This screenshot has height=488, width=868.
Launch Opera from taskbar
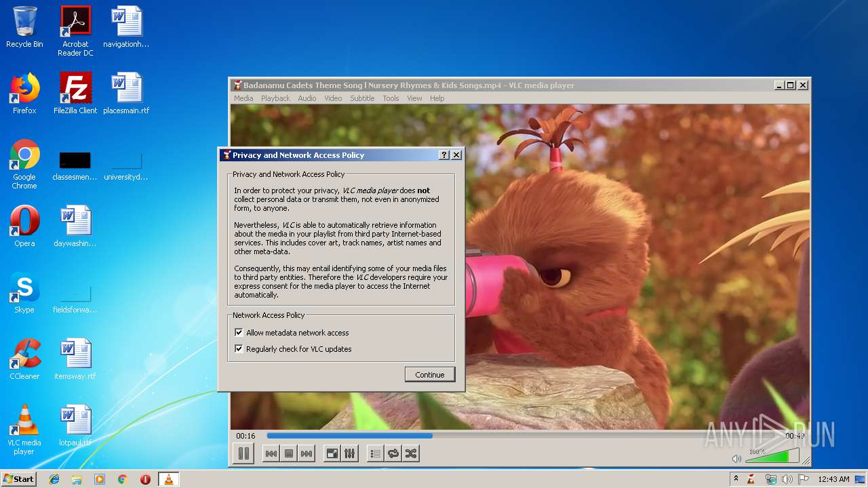click(x=145, y=479)
